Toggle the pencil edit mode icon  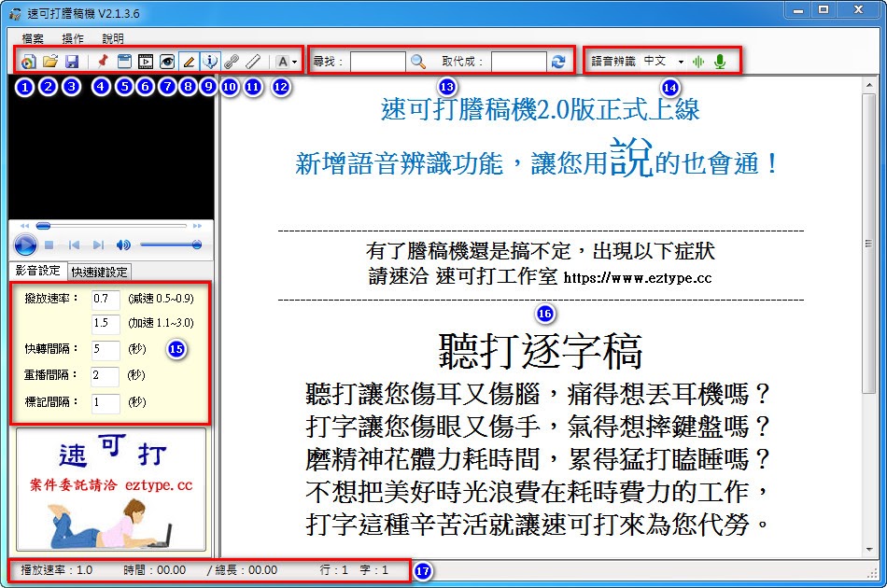pos(189,61)
